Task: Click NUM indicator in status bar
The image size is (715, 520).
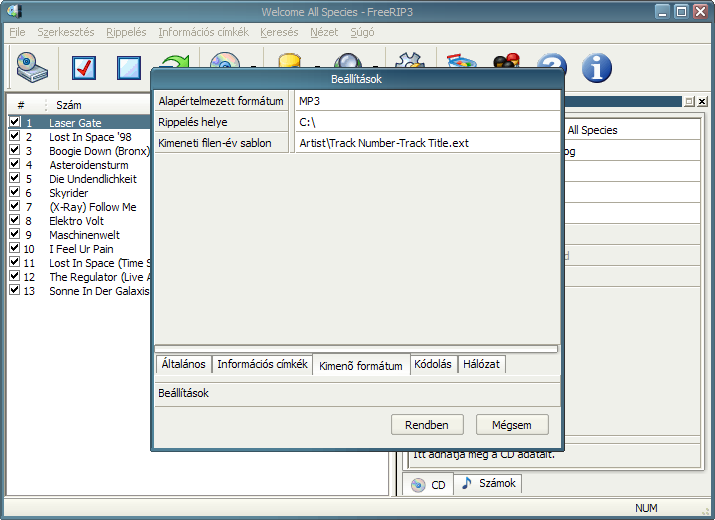Action: coord(646,508)
